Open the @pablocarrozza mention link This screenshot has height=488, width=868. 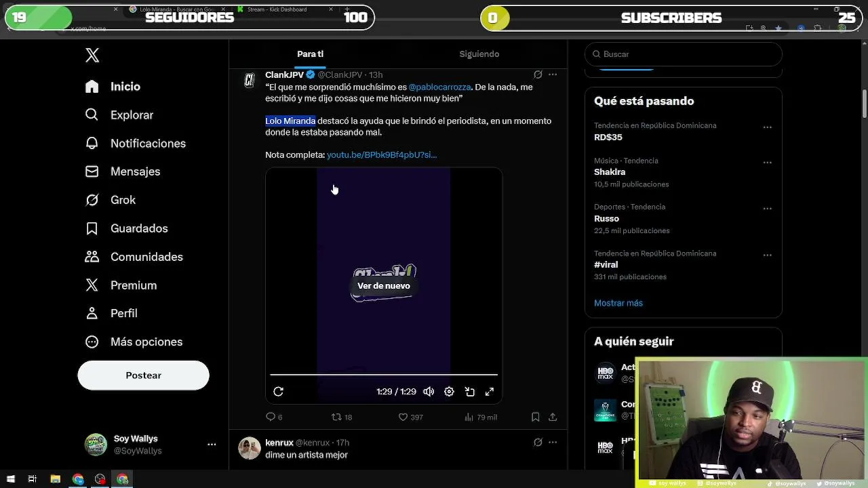[439, 87]
